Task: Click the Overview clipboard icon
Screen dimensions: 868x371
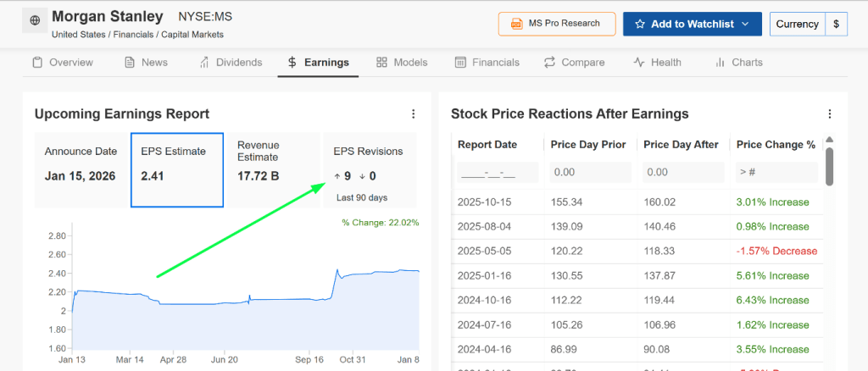Action: point(37,63)
